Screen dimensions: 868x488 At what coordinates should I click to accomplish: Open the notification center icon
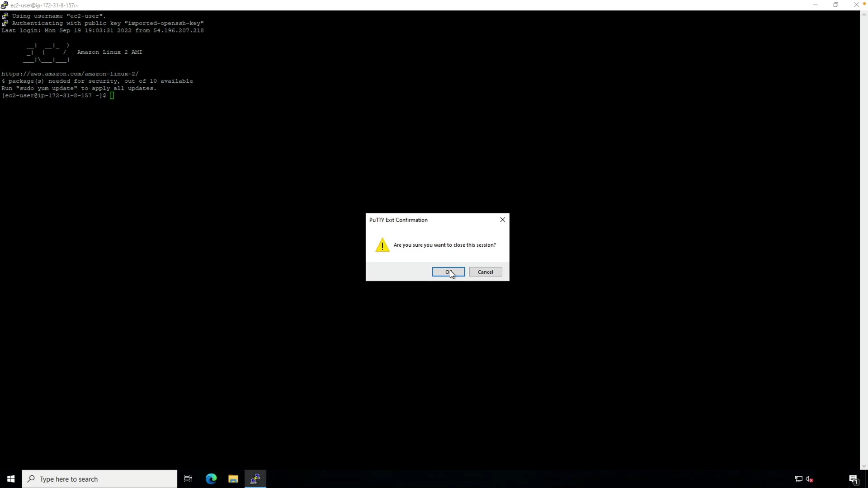(x=853, y=479)
